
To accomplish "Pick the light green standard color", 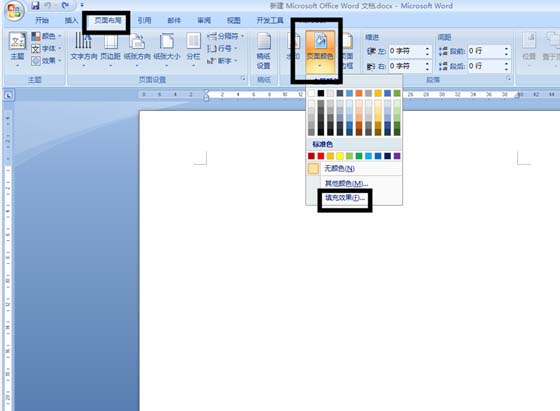I will 349,156.
